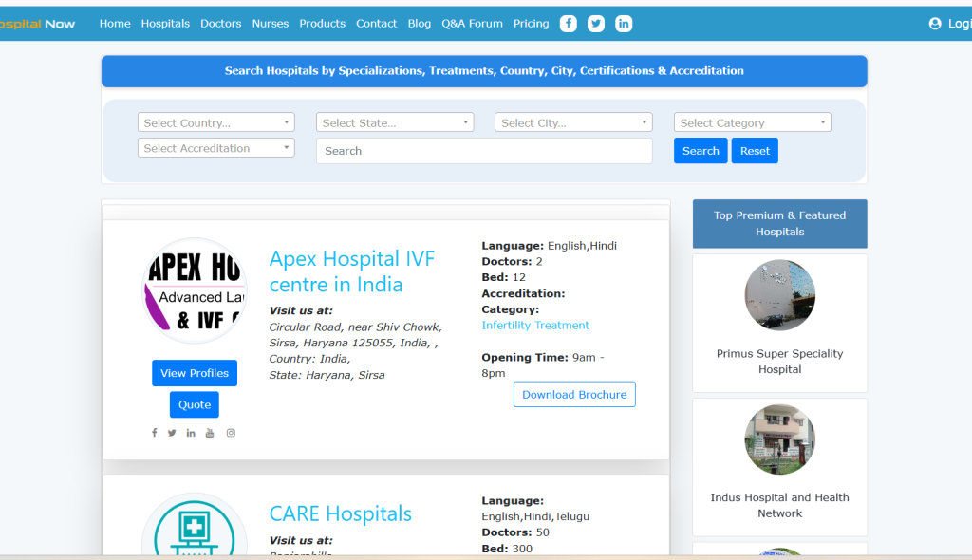Image resolution: width=972 pixels, height=560 pixels.
Task: Open the Q&A Forum menu item
Action: click(472, 24)
